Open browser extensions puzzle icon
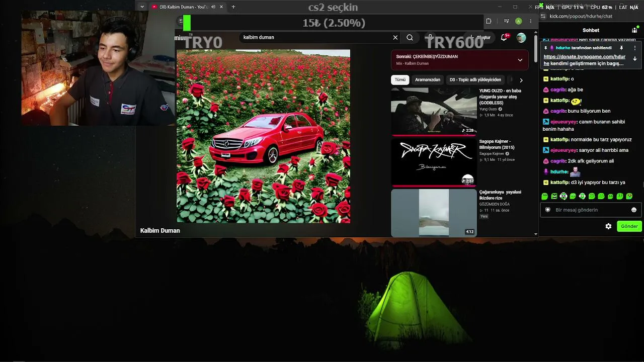 click(x=489, y=21)
